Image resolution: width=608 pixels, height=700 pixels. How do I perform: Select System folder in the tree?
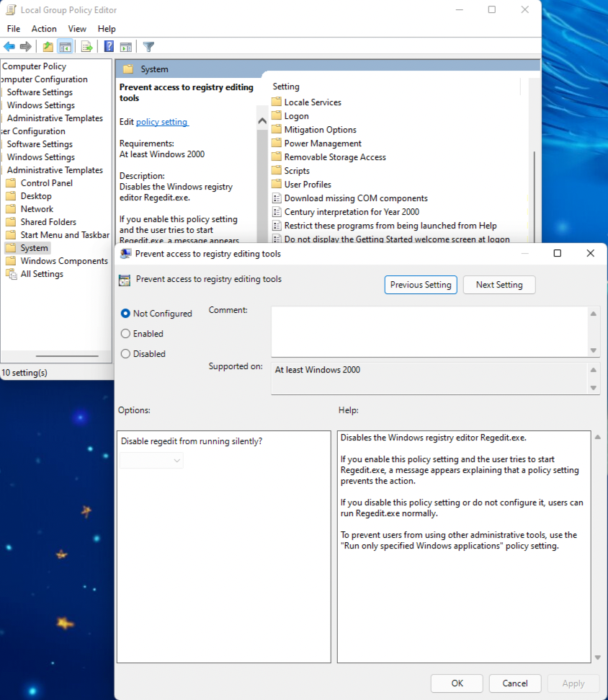(x=27, y=248)
